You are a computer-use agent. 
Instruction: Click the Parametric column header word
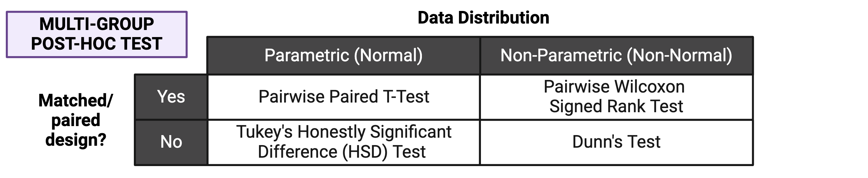306,55
